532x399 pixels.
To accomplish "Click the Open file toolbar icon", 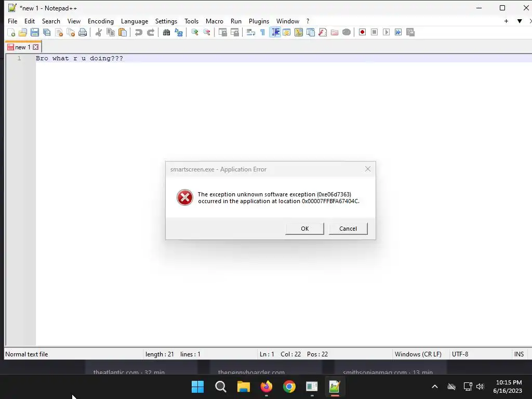I will [23, 32].
